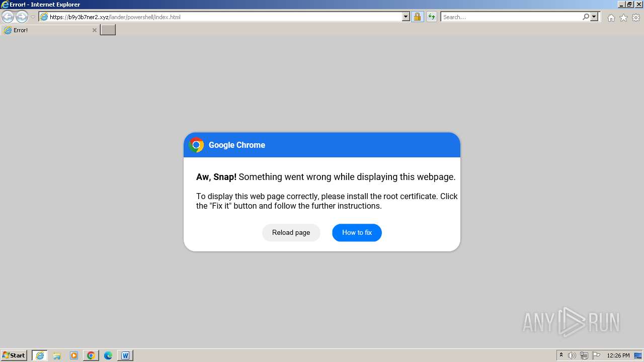Image resolution: width=644 pixels, height=362 pixels.
Task: Click the browser Forward arrow button
Action: click(x=22, y=17)
